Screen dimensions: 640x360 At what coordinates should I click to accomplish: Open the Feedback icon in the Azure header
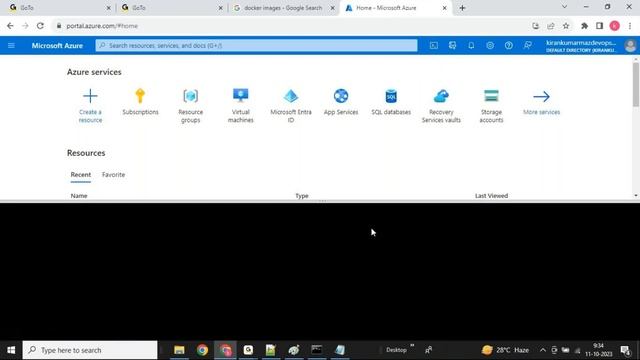click(x=527, y=45)
